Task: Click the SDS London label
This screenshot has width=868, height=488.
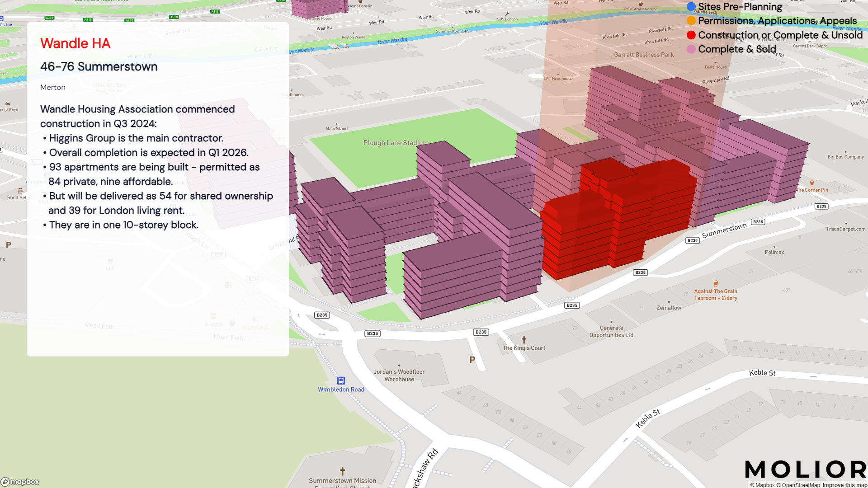Action: 507,19
